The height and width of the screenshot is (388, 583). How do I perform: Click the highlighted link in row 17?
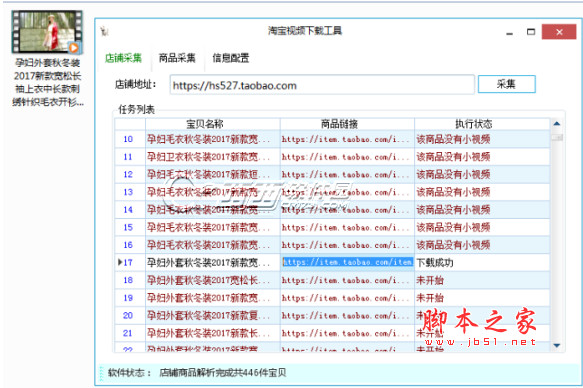pyautogui.click(x=347, y=262)
